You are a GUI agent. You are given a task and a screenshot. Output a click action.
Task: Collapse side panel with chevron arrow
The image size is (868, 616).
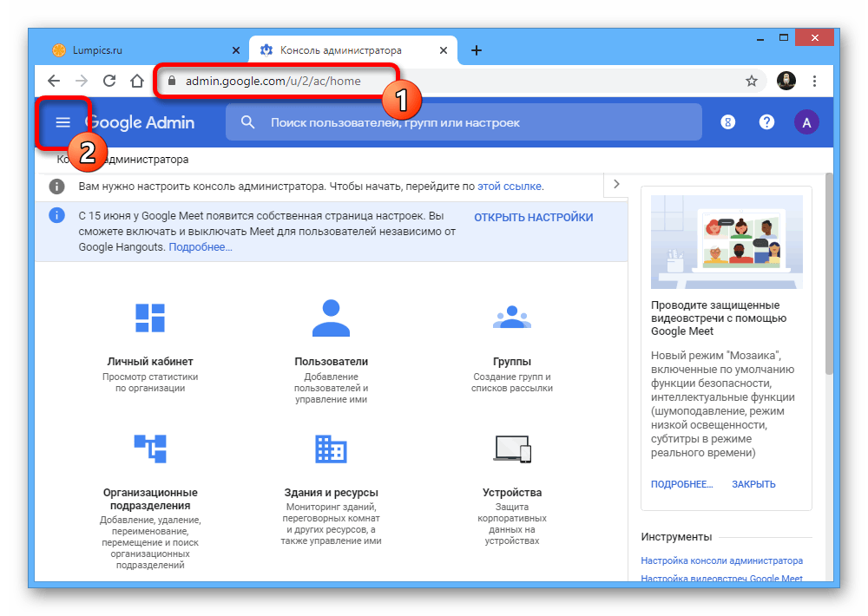click(x=616, y=184)
